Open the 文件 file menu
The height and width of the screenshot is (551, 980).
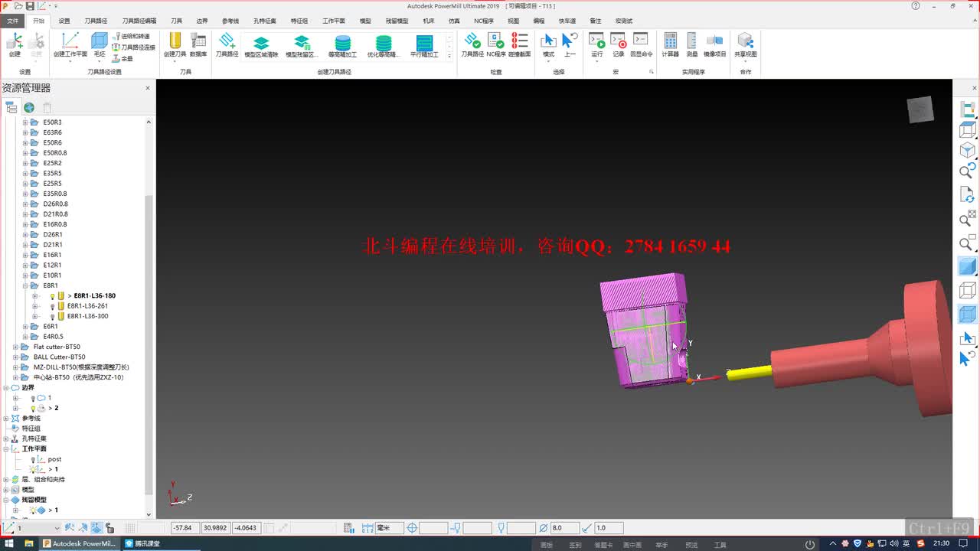13,21
